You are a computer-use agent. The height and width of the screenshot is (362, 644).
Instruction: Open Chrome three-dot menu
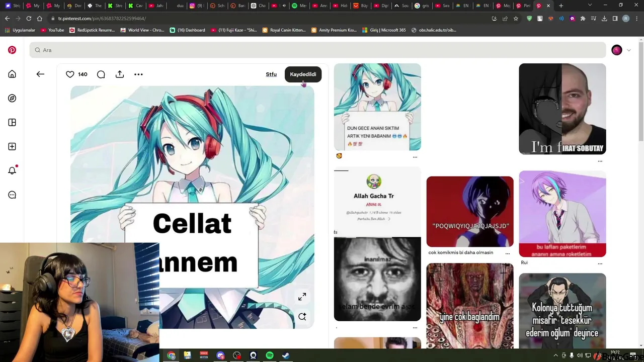point(637,19)
